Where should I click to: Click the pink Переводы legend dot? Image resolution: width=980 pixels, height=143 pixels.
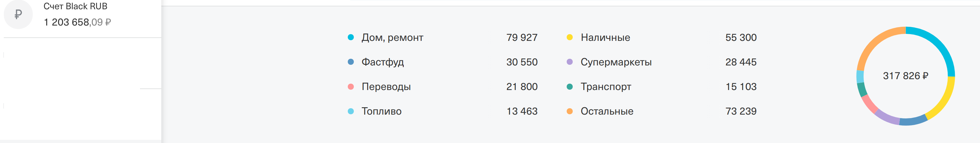(x=351, y=87)
